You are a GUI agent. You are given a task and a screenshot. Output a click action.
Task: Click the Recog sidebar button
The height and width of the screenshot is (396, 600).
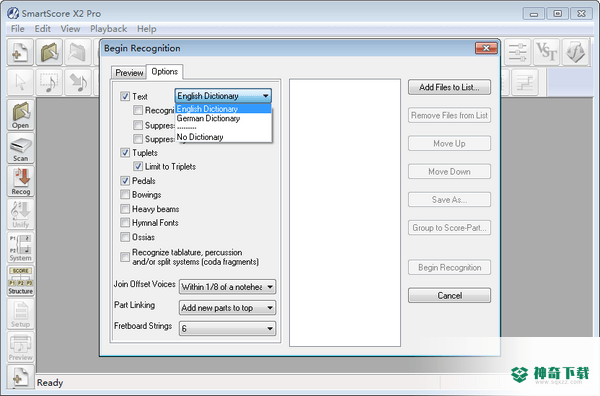pos(20,181)
